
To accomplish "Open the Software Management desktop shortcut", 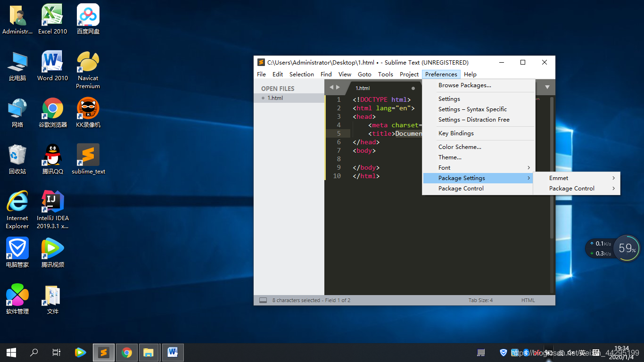I will [x=17, y=299].
